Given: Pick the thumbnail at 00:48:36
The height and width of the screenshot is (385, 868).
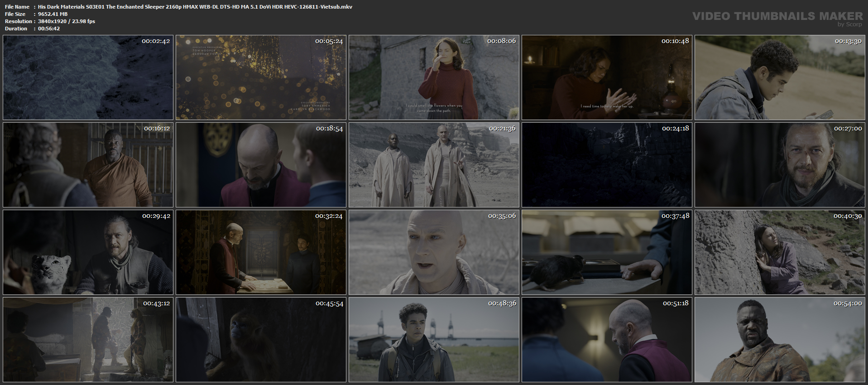Looking at the screenshot, I should 434,340.
